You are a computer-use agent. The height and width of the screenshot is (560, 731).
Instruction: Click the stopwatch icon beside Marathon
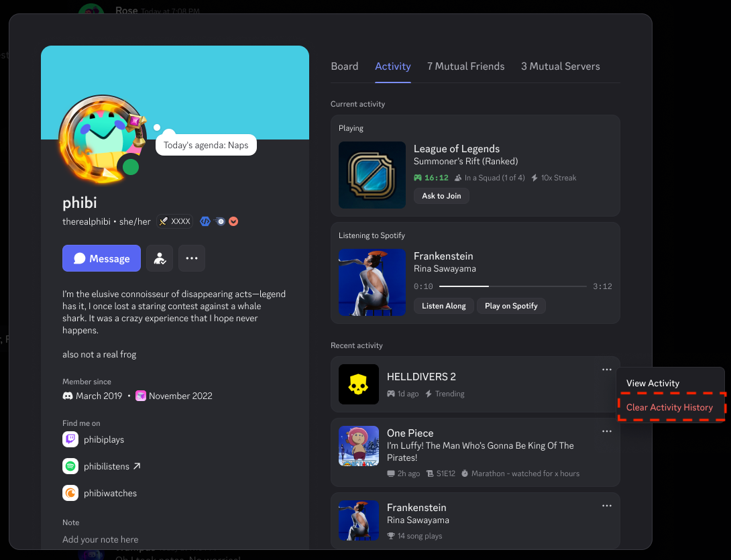[465, 473]
